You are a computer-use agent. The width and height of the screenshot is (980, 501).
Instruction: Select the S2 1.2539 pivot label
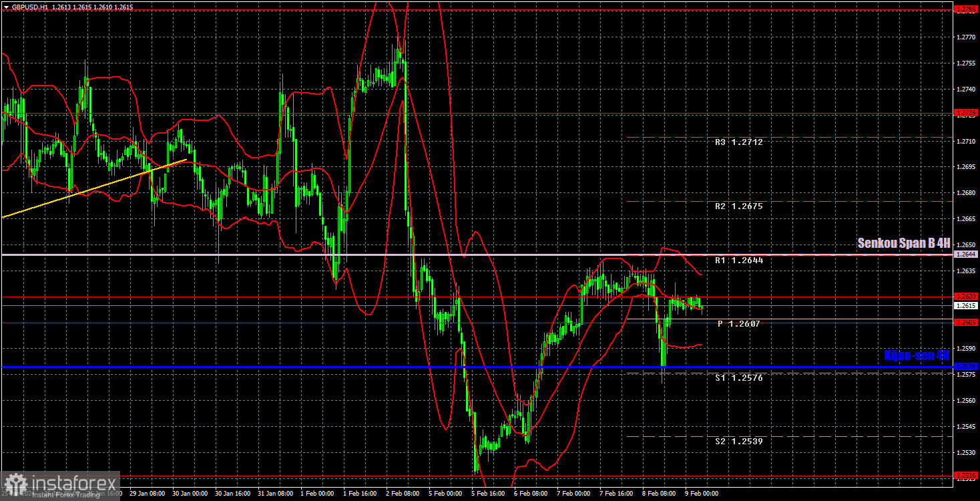coord(739,442)
